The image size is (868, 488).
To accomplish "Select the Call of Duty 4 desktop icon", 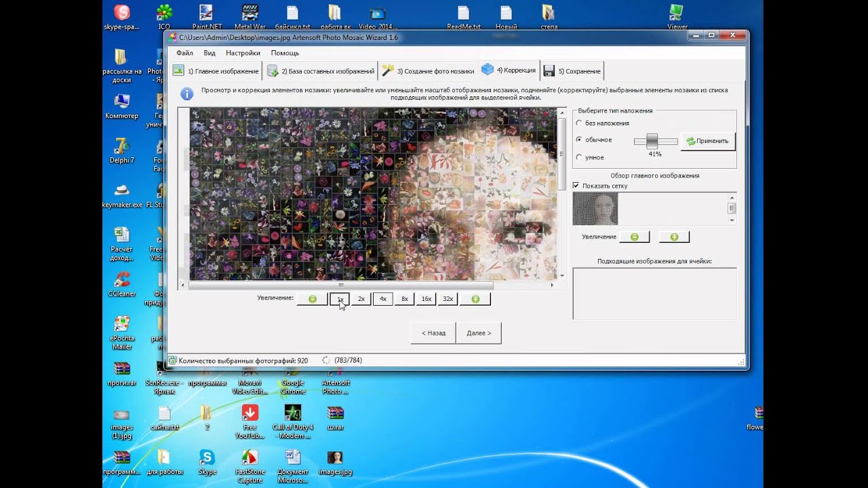I will pyautogui.click(x=293, y=421).
